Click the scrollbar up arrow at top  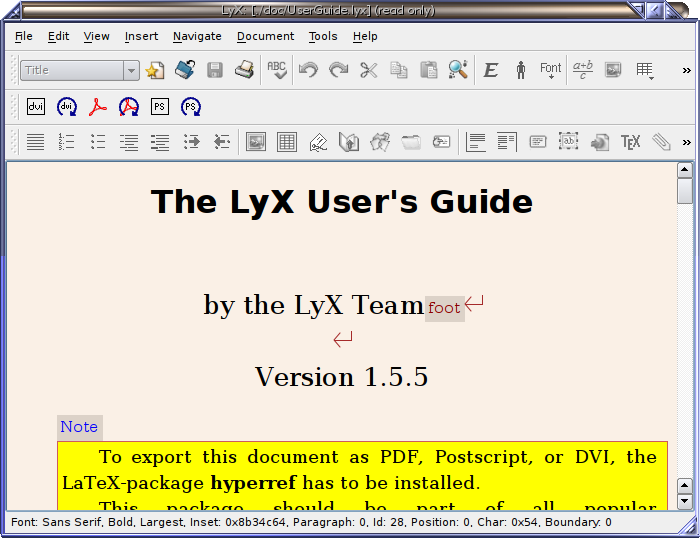(684, 170)
